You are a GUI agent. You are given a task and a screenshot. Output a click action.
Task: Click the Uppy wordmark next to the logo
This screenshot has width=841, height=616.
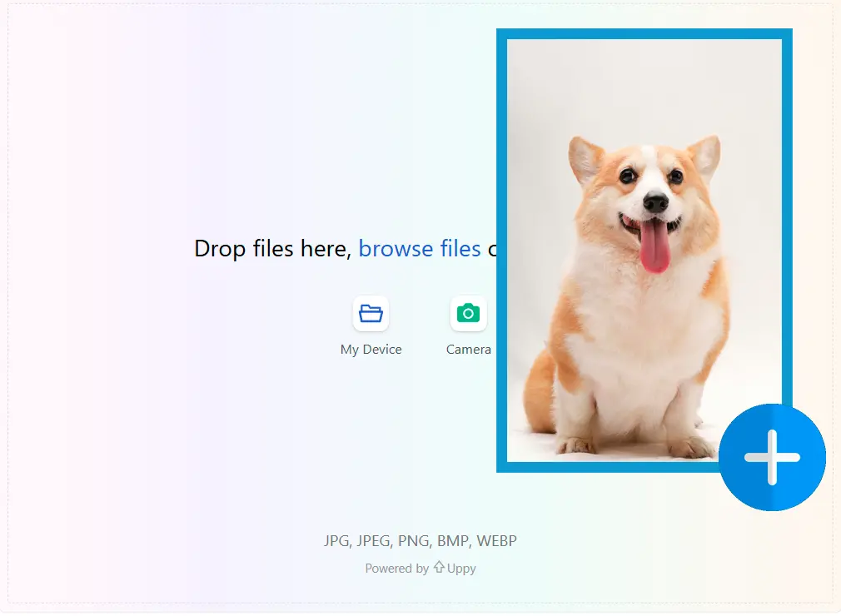[x=460, y=568]
